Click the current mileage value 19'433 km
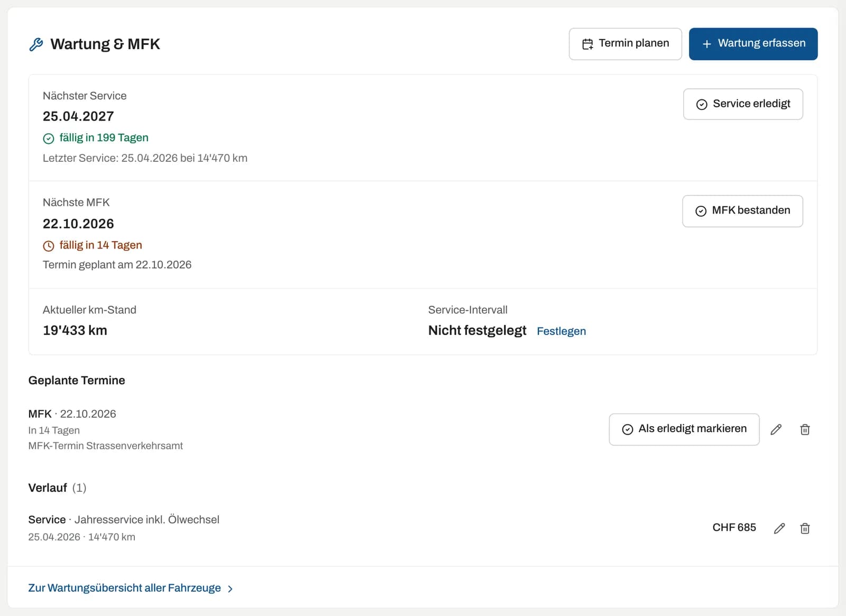This screenshot has height=616, width=846. point(75,330)
